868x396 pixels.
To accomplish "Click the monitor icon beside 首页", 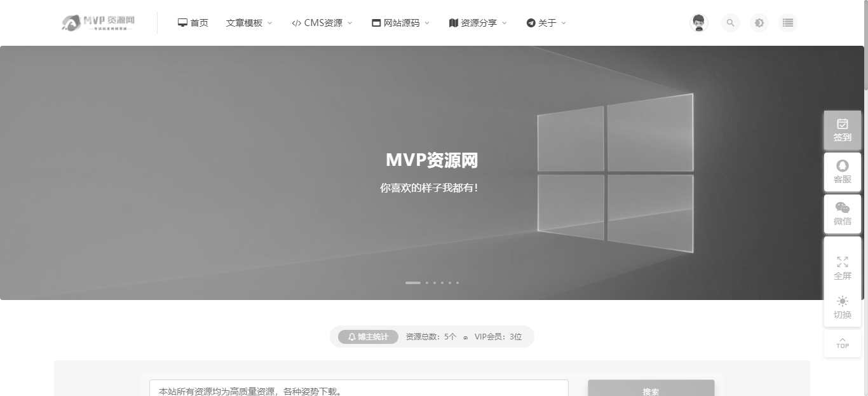I will (182, 23).
